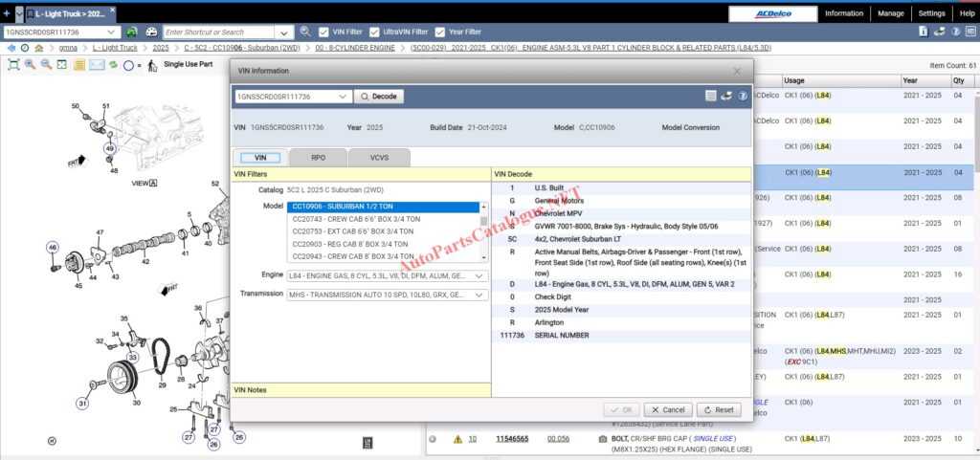Click the Decode button
This screenshot has width=980, height=460.
[379, 97]
